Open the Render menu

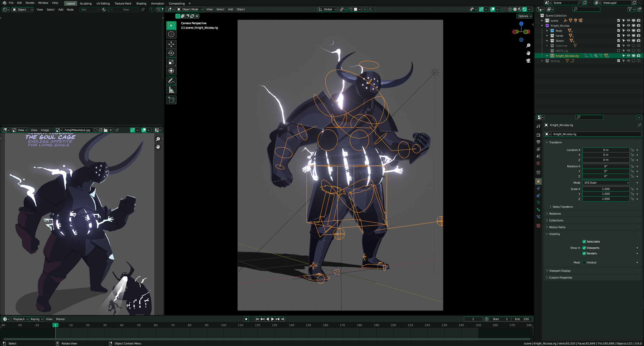tap(30, 3)
